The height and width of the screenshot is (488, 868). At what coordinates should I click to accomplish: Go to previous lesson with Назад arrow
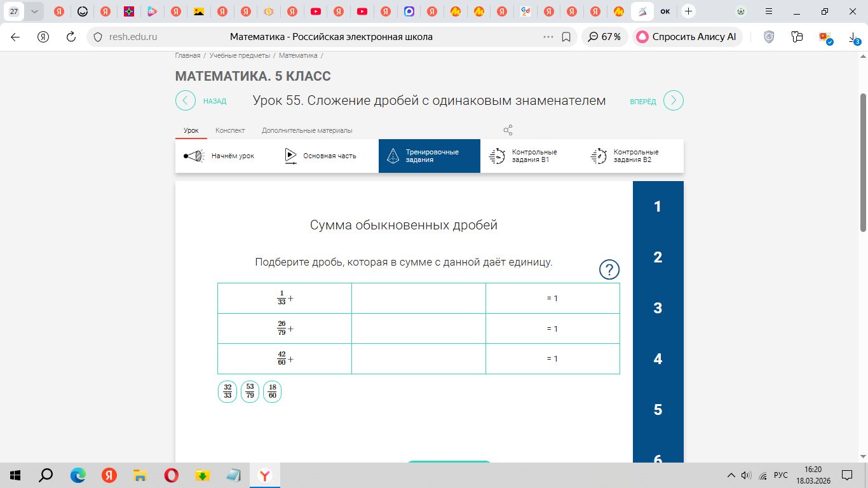pyautogui.click(x=186, y=100)
